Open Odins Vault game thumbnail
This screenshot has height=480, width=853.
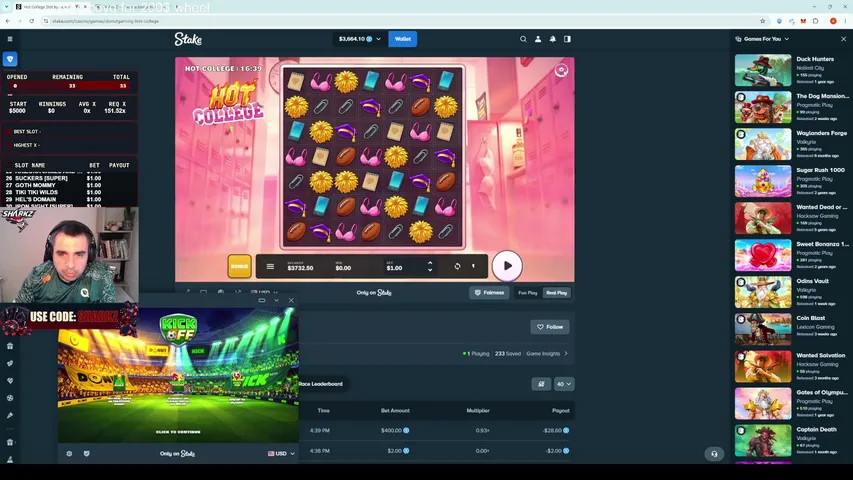(x=763, y=292)
